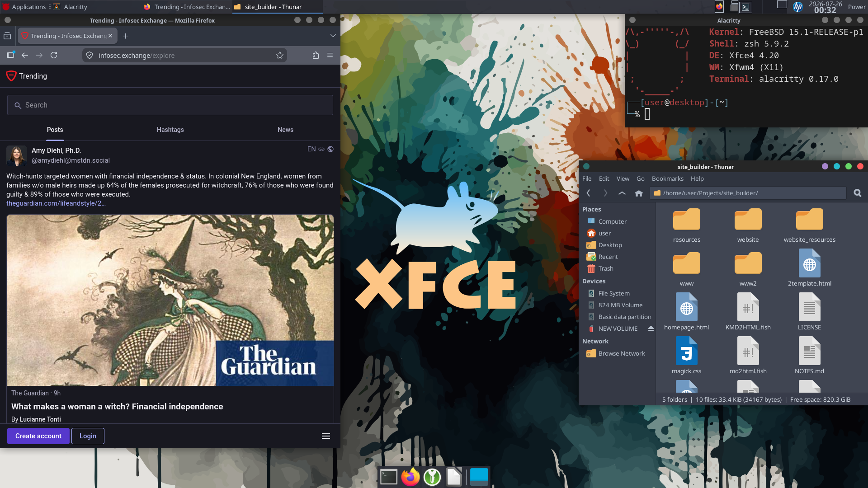Image resolution: width=868 pixels, height=488 pixels.
Task: Click Create account button
Action: coord(38,436)
